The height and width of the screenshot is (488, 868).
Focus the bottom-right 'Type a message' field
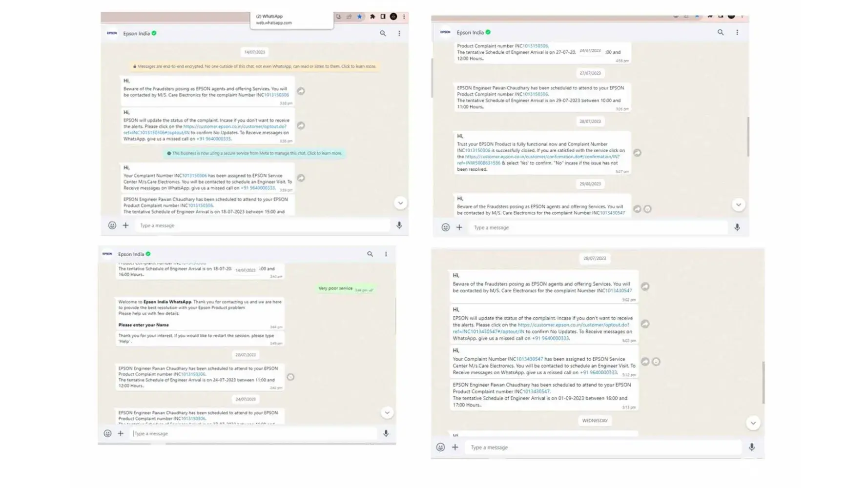point(603,447)
